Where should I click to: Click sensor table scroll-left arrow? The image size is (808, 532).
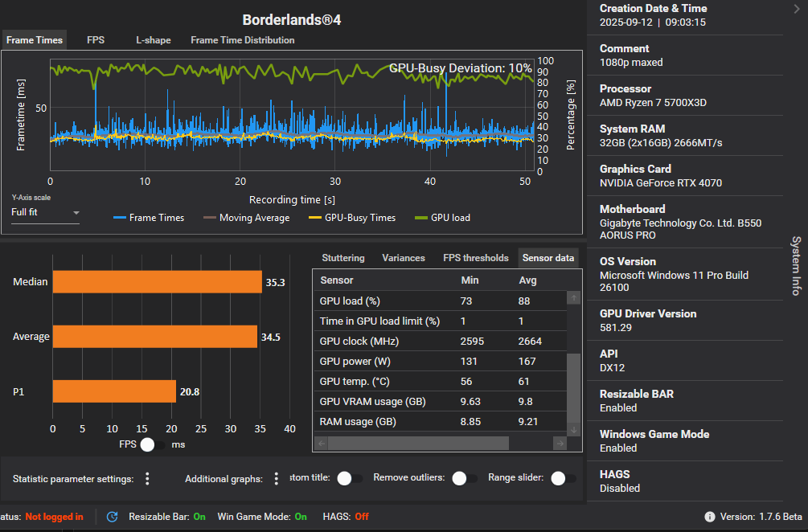coord(320,443)
